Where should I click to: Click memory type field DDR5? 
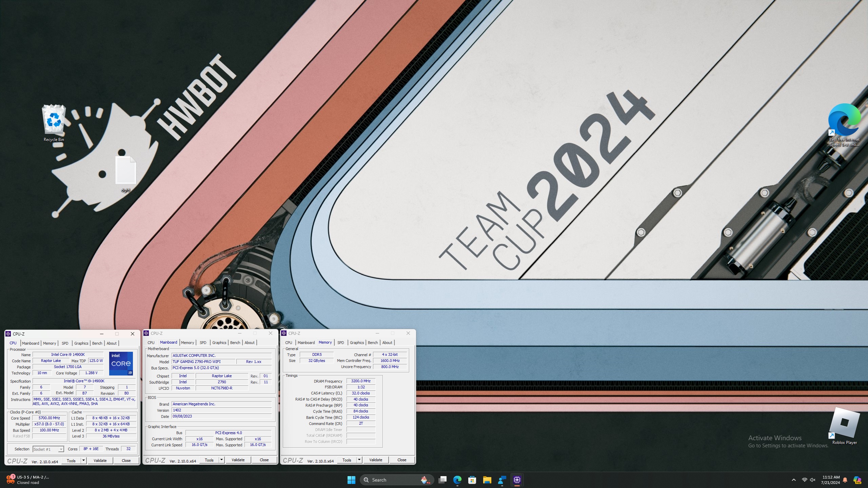[x=317, y=354]
